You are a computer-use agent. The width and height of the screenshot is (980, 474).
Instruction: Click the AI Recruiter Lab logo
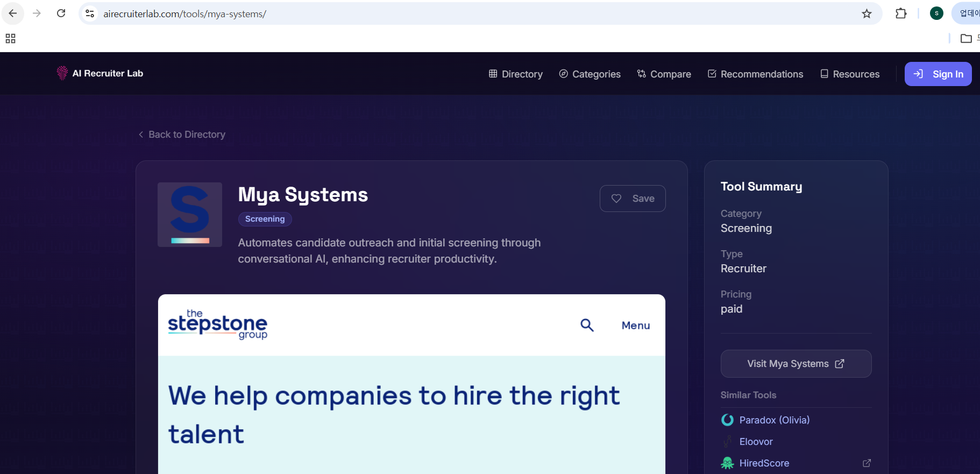point(100,73)
